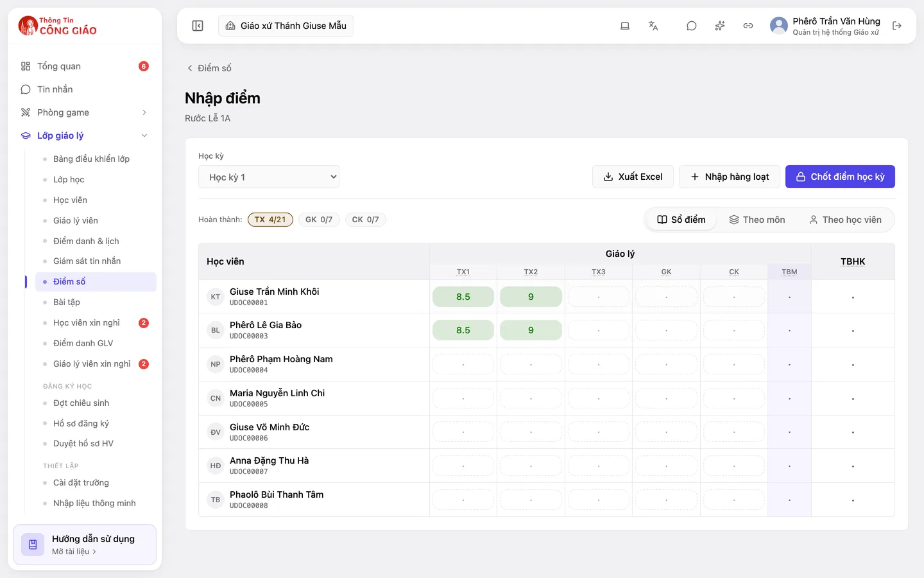Click the KT avatar of Giuse Trần Minh Khôi
The height and width of the screenshot is (578, 924).
click(x=216, y=297)
